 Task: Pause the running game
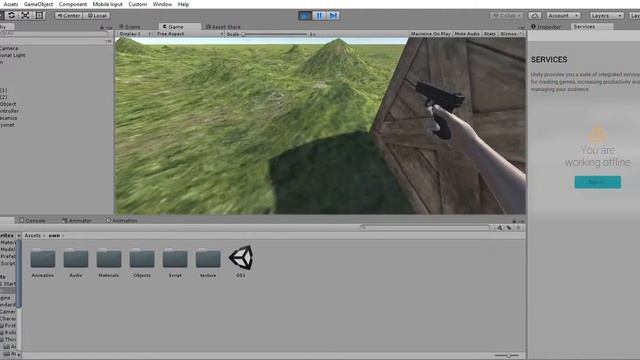[x=319, y=16]
